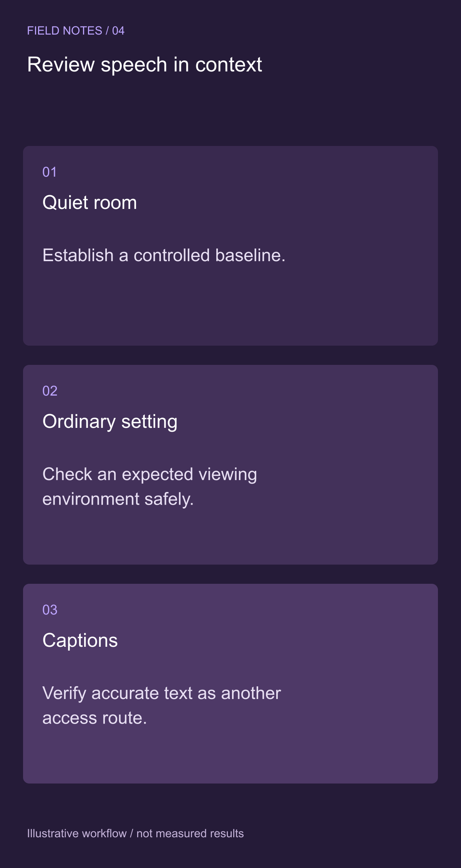Click the environment safely line
Viewport: 461px width, 868px height.
pyautogui.click(x=118, y=499)
